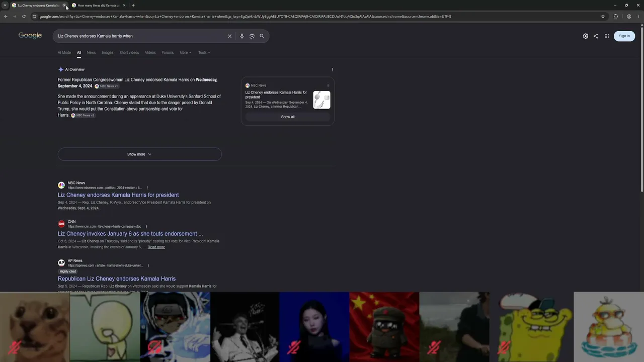
Task: Open Google Lens image search
Action: click(x=252, y=36)
